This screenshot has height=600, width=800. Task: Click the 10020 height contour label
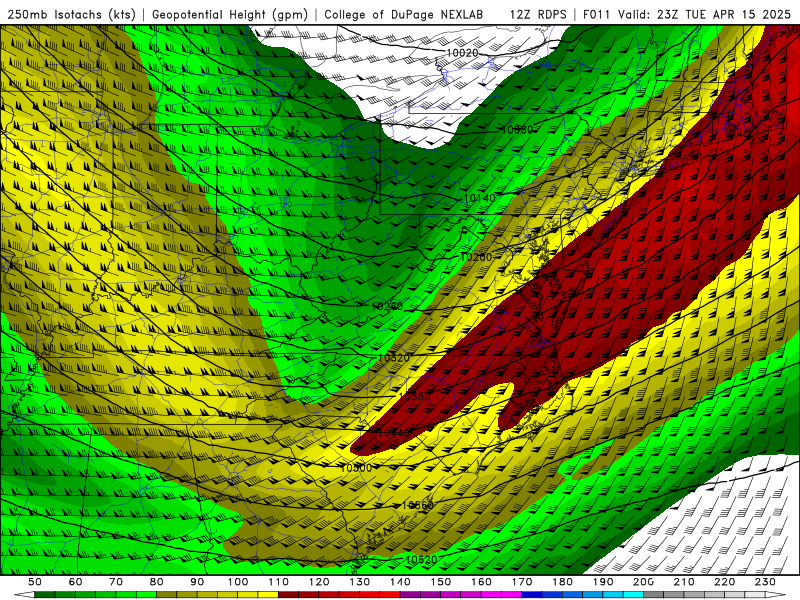pos(462,53)
